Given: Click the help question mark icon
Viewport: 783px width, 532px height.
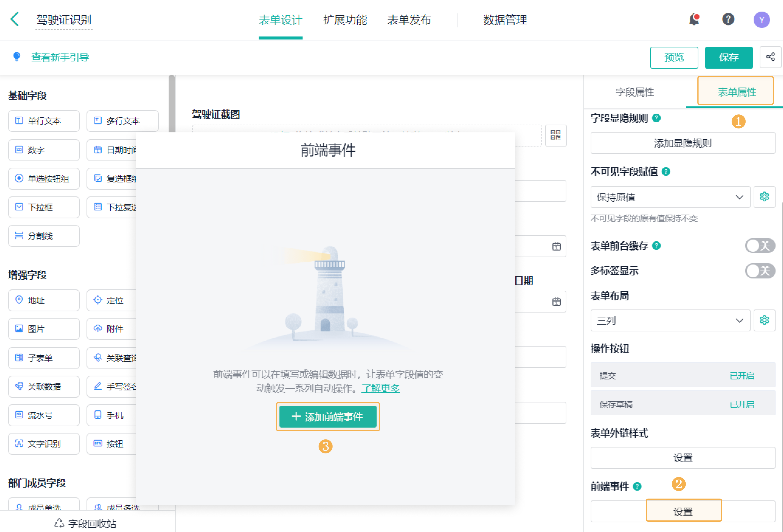Looking at the screenshot, I should [x=728, y=19].
